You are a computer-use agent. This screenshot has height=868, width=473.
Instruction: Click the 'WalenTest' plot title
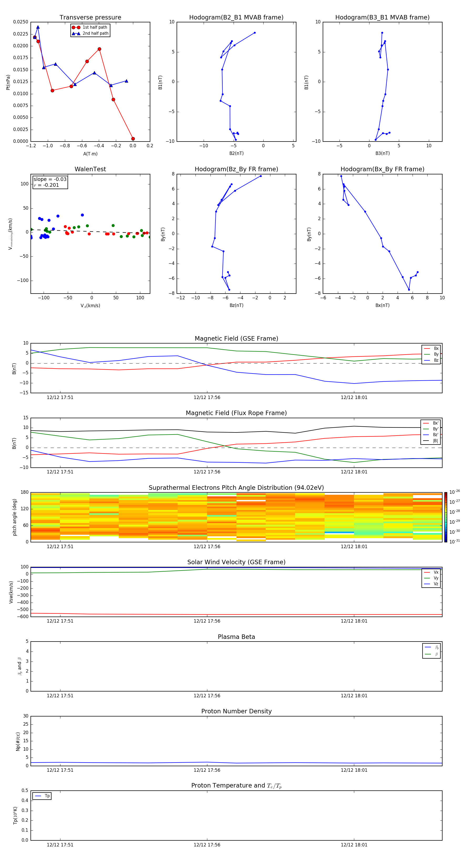[x=90, y=169]
